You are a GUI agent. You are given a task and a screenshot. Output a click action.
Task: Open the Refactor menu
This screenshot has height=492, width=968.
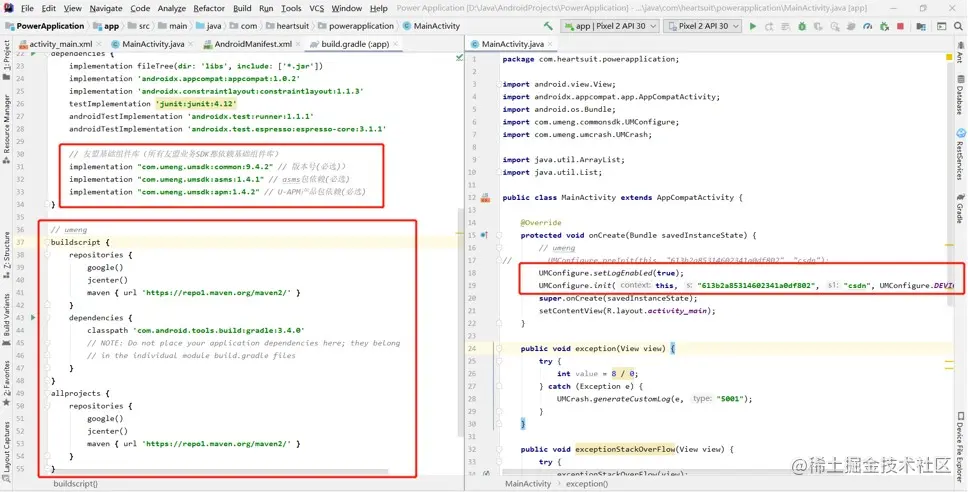click(209, 8)
